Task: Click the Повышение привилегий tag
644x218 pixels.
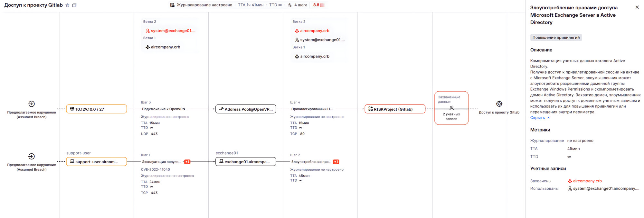Action: point(556,38)
